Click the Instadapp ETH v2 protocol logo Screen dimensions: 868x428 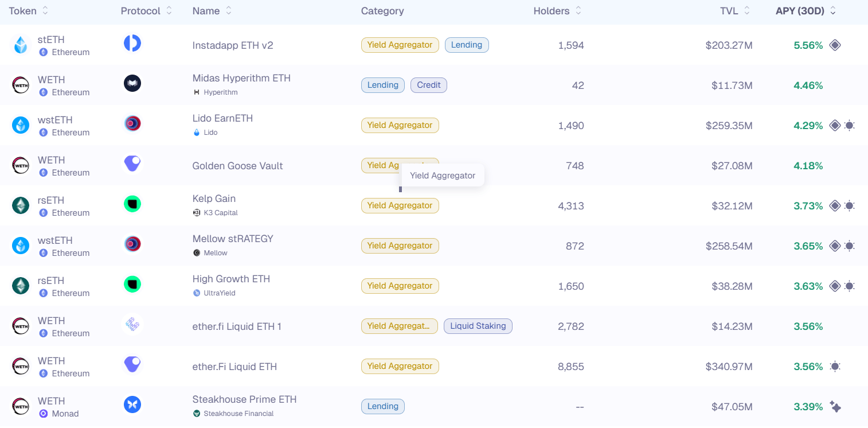coord(132,43)
